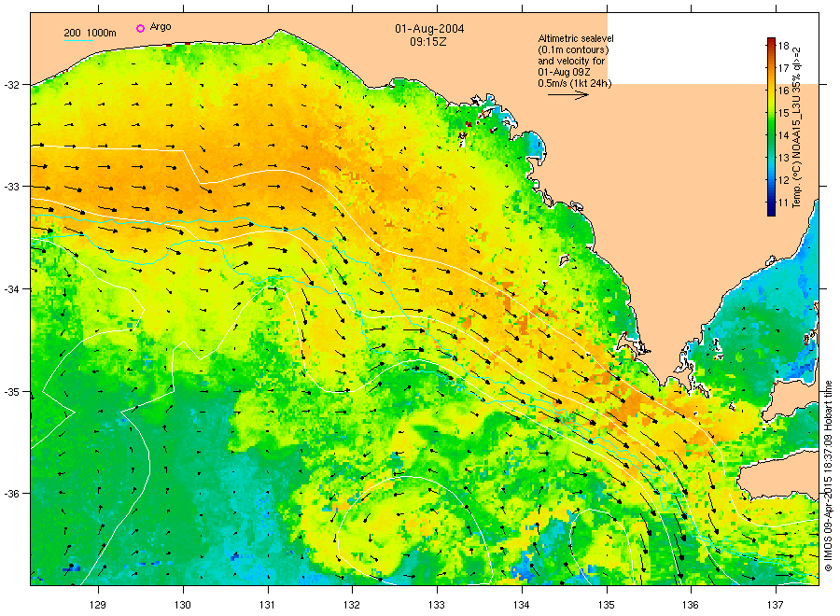Click the 'Altimetric sealevel' legend text
Screen dimensions: 840x616
(576, 38)
